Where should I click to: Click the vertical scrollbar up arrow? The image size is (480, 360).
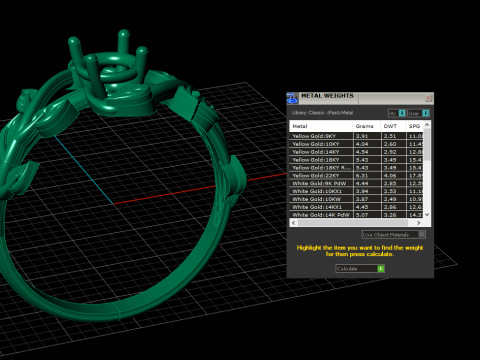[427, 125]
